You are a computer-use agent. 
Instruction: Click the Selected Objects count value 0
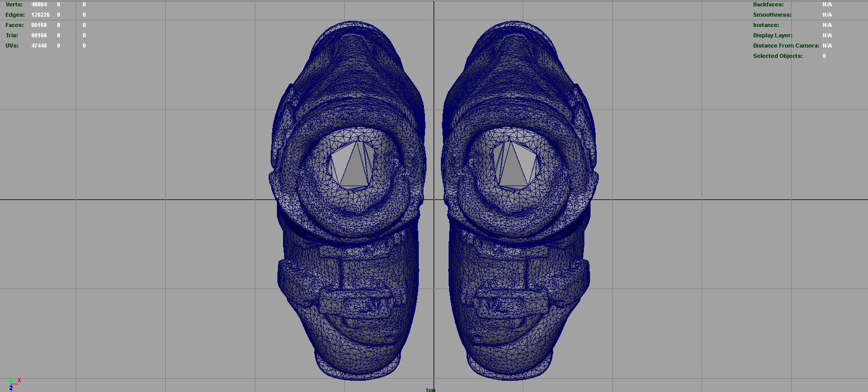(824, 56)
